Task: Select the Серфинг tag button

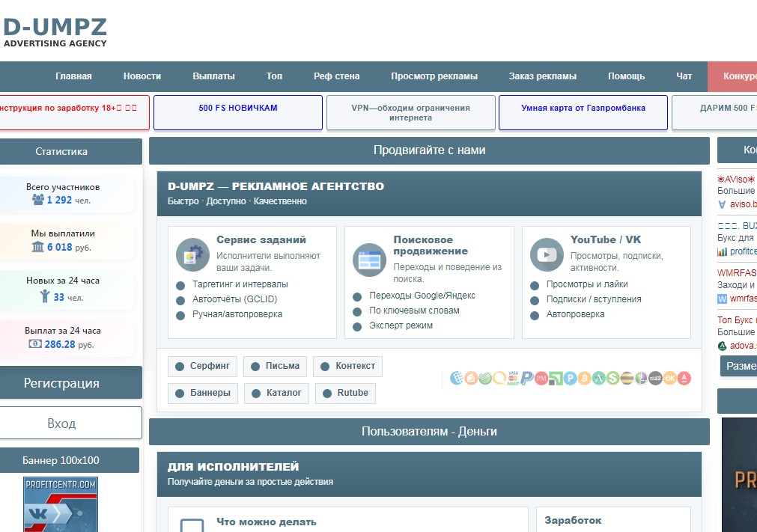Action: point(203,366)
